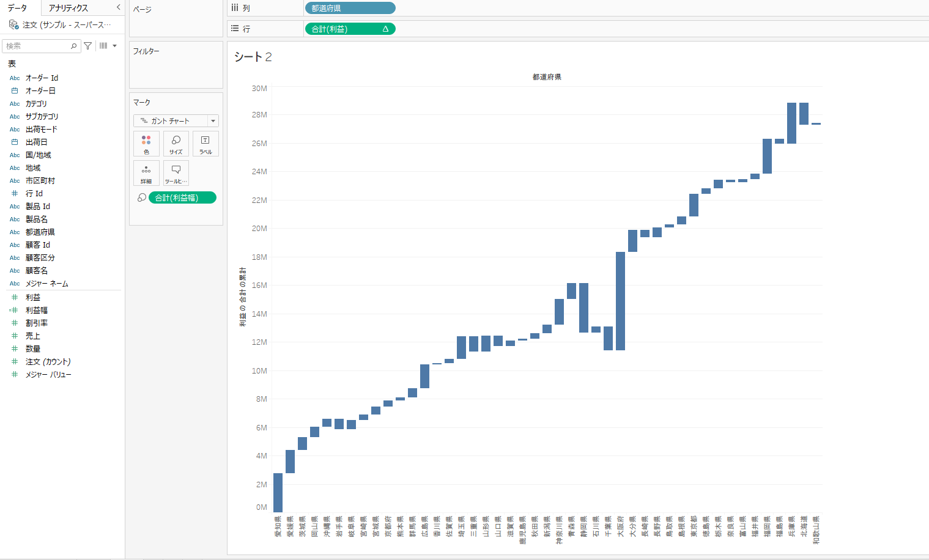
Task: Select the 合計(利益幅) pill on Marks card
Action: [x=182, y=197]
